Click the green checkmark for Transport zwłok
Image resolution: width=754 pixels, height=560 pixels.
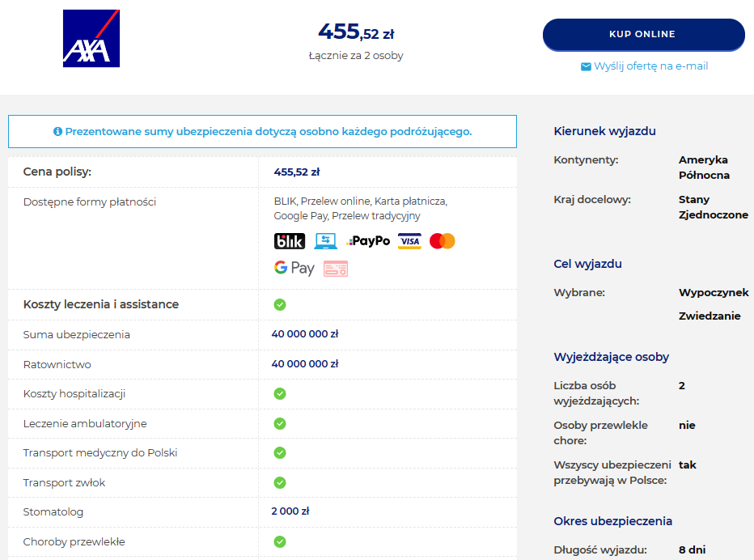tap(280, 482)
